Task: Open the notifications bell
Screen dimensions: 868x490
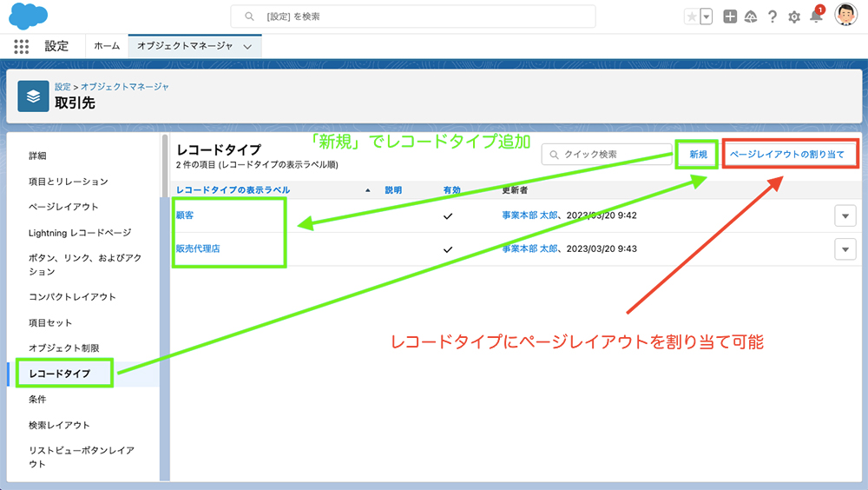Action: [816, 16]
